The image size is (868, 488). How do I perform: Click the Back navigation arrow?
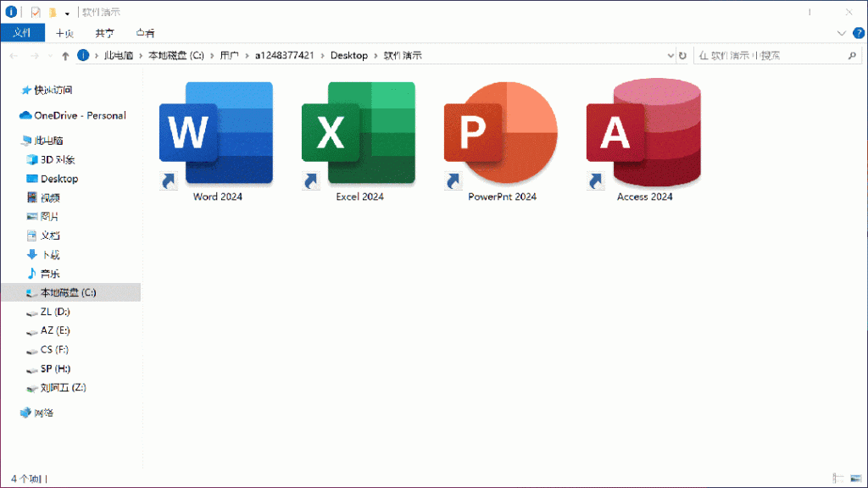pos(14,55)
